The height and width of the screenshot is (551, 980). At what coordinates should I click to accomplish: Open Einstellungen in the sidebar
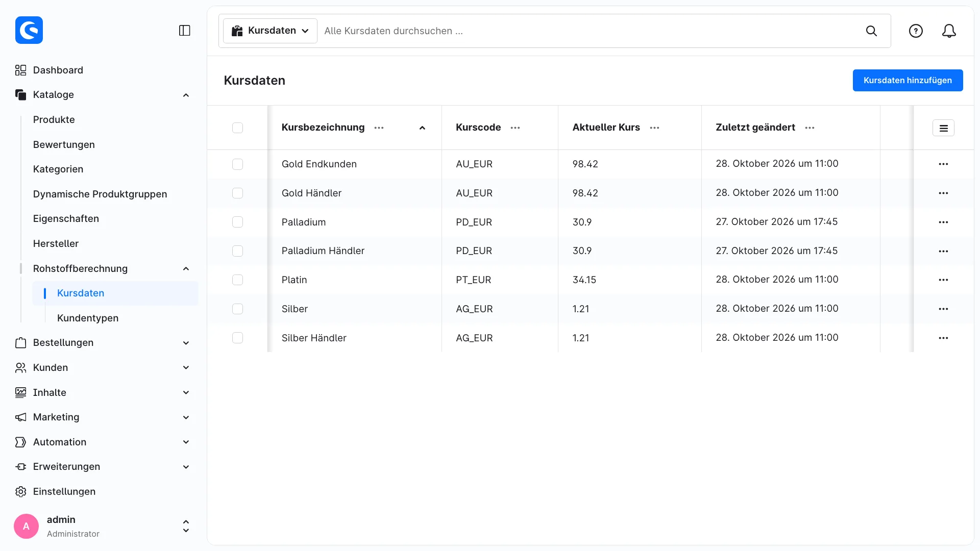coord(64,491)
